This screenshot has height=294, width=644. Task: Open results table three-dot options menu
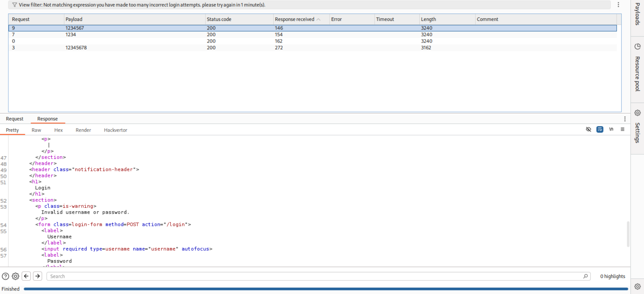tap(618, 5)
